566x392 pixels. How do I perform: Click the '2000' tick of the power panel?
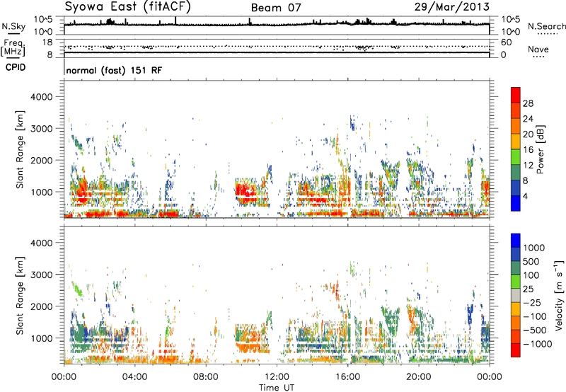click(x=42, y=160)
